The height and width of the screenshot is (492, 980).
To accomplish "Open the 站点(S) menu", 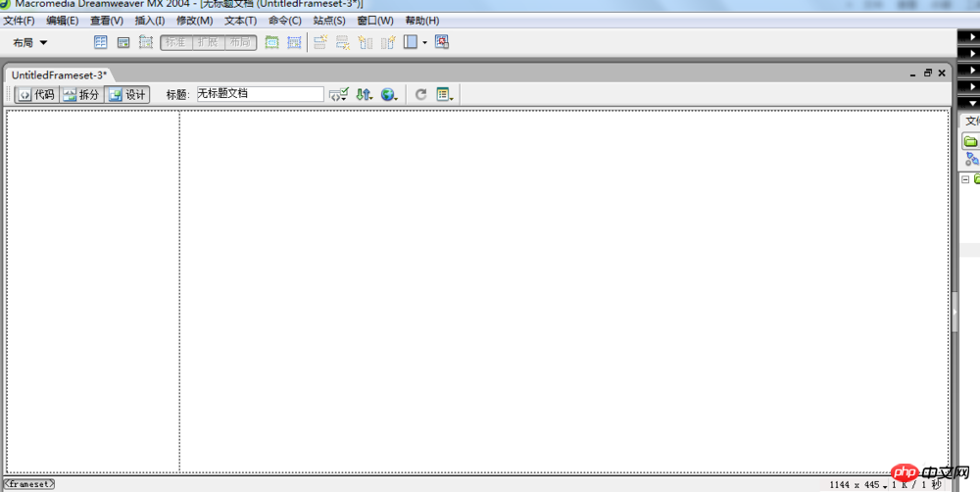I will 329,21.
